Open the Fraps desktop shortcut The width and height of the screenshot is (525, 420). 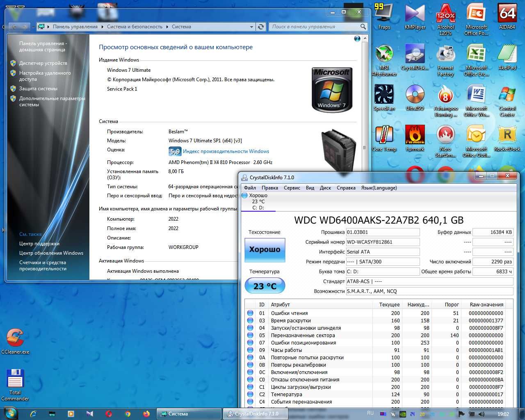384,16
